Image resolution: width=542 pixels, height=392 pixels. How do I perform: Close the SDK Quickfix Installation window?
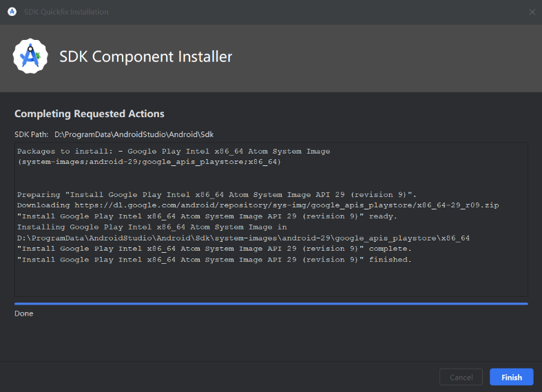532,12
